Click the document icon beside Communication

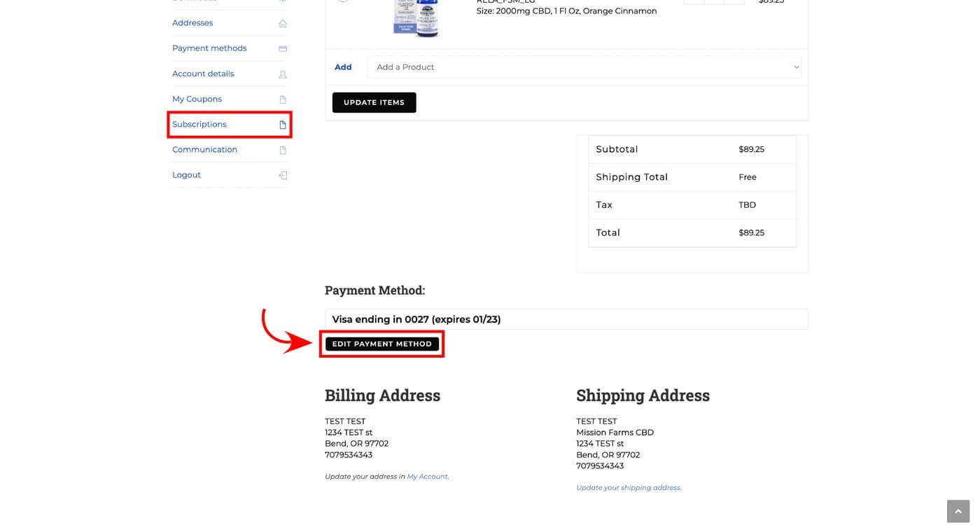tap(283, 150)
